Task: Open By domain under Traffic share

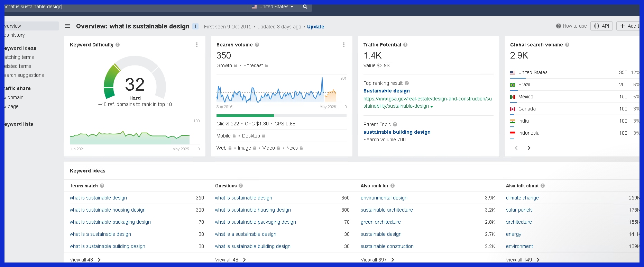Action: (14, 97)
